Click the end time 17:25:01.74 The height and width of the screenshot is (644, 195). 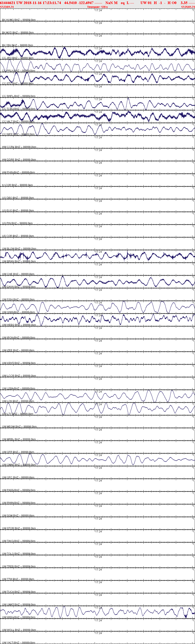[x=188, y=7]
